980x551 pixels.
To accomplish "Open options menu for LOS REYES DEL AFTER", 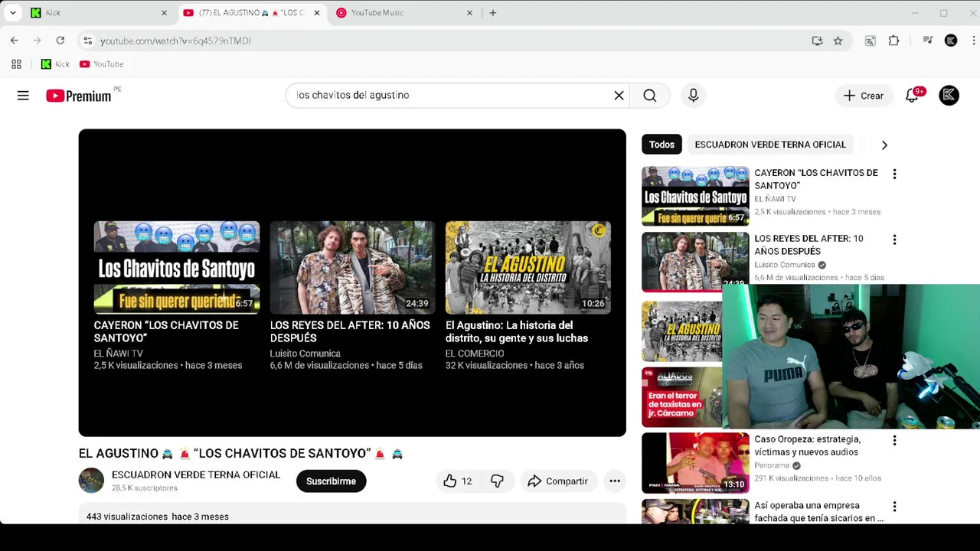I will pos(894,240).
